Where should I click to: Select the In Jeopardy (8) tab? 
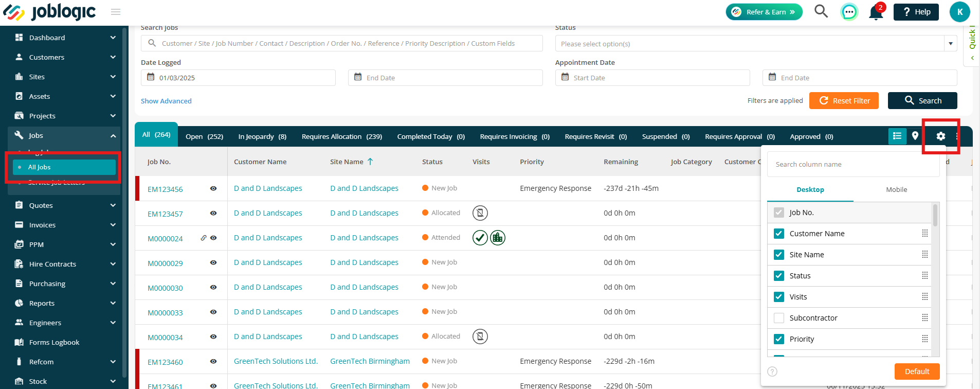pyautogui.click(x=262, y=136)
